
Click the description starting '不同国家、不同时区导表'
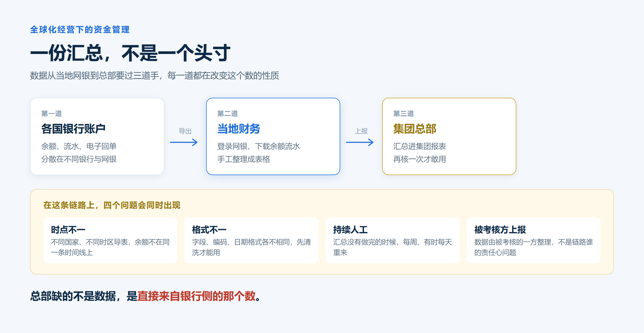coord(110,247)
